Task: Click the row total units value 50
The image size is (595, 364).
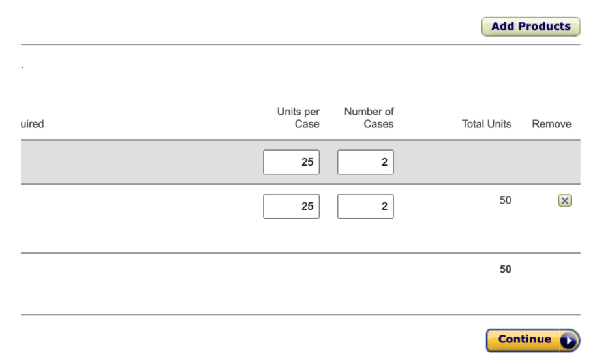Action: (x=505, y=200)
